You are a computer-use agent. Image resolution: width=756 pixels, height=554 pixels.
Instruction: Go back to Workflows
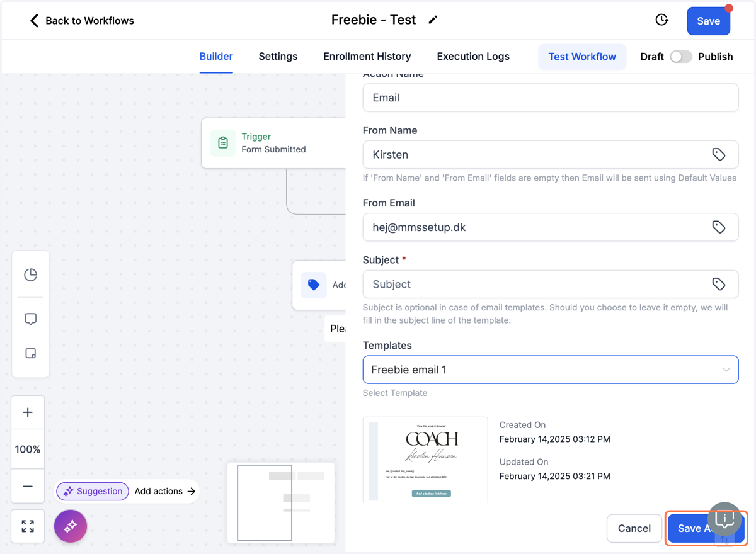point(82,21)
